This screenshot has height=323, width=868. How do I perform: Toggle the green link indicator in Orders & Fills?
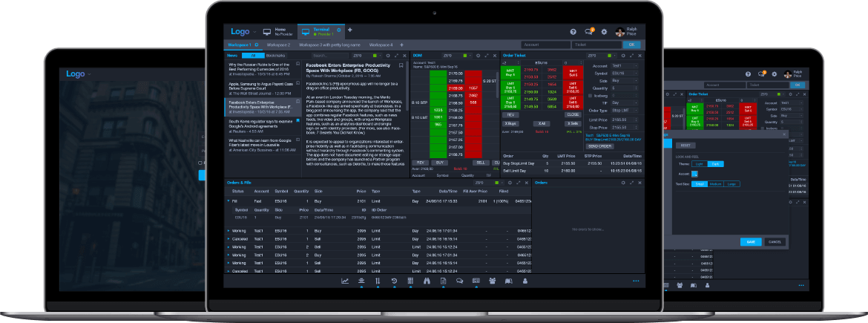tap(498, 182)
